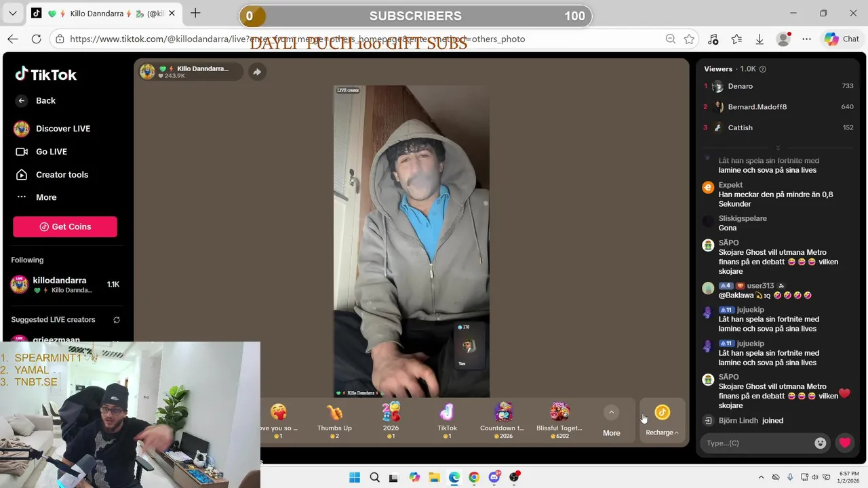
Task: Open the tab actions dropdown
Action: (x=14, y=13)
